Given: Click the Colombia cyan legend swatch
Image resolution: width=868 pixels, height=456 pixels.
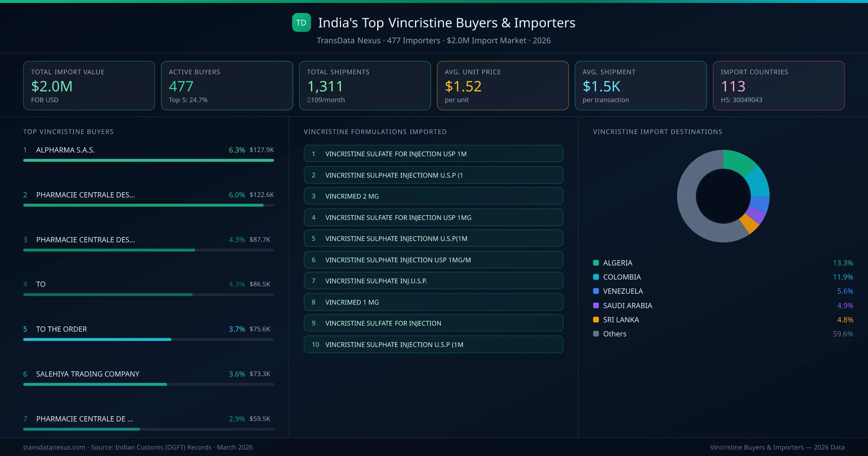Looking at the screenshot, I should 596,277.
